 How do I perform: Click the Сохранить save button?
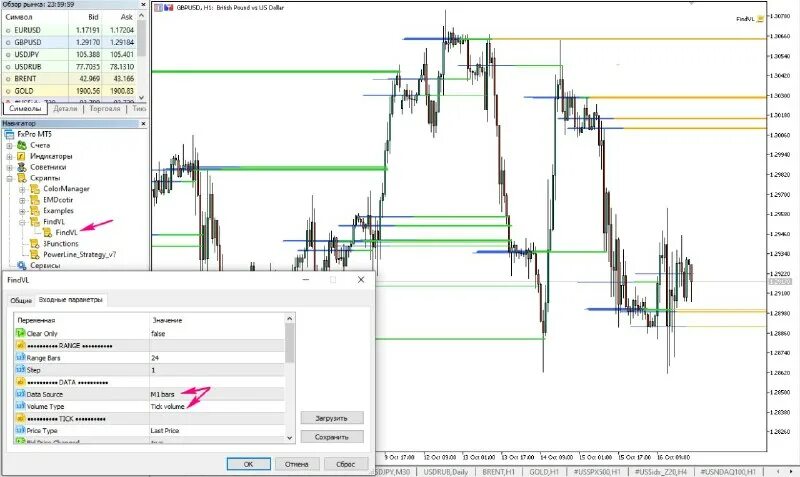pos(332,437)
